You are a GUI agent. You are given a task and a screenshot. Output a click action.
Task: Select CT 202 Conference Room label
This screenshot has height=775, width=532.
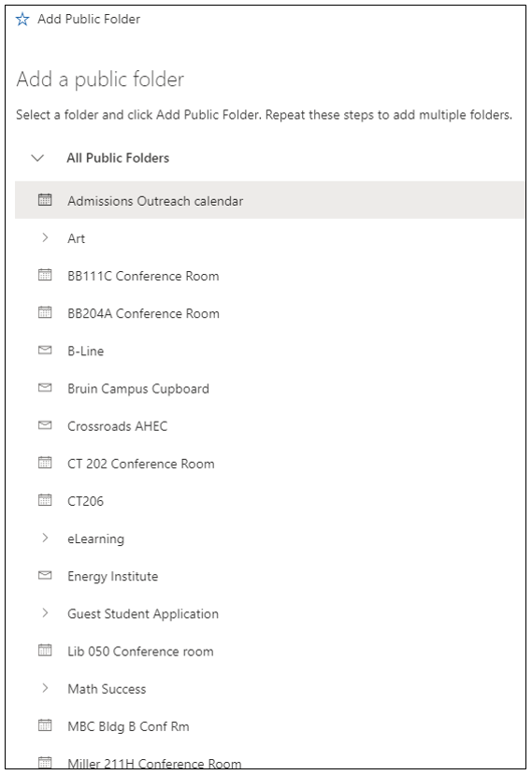tap(141, 464)
